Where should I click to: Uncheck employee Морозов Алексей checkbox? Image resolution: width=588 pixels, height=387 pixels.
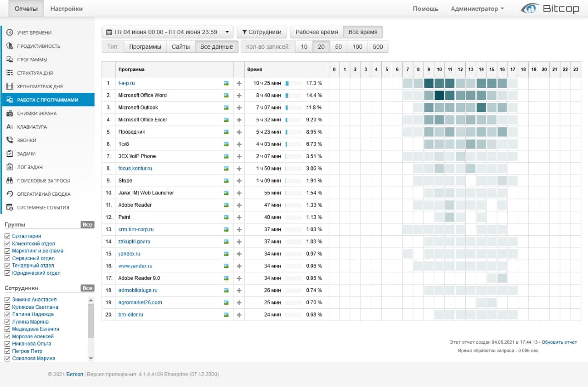click(7, 336)
